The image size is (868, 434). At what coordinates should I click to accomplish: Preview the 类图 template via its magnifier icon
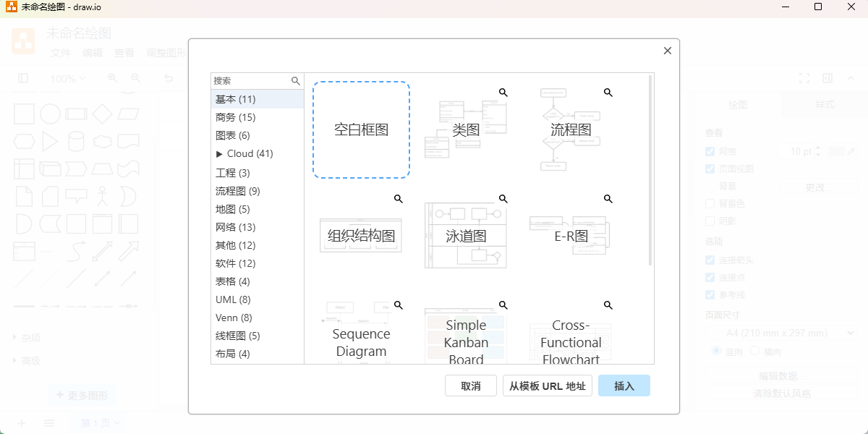(x=503, y=93)
